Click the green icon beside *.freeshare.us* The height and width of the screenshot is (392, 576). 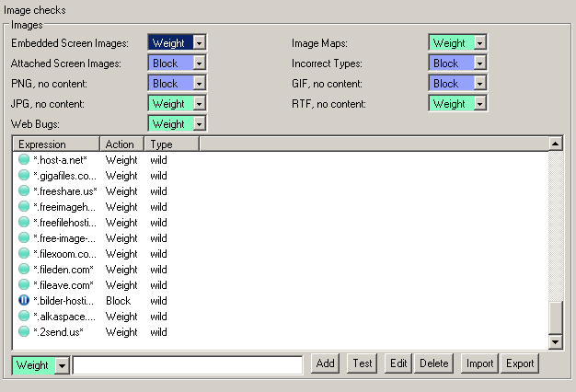24,191
